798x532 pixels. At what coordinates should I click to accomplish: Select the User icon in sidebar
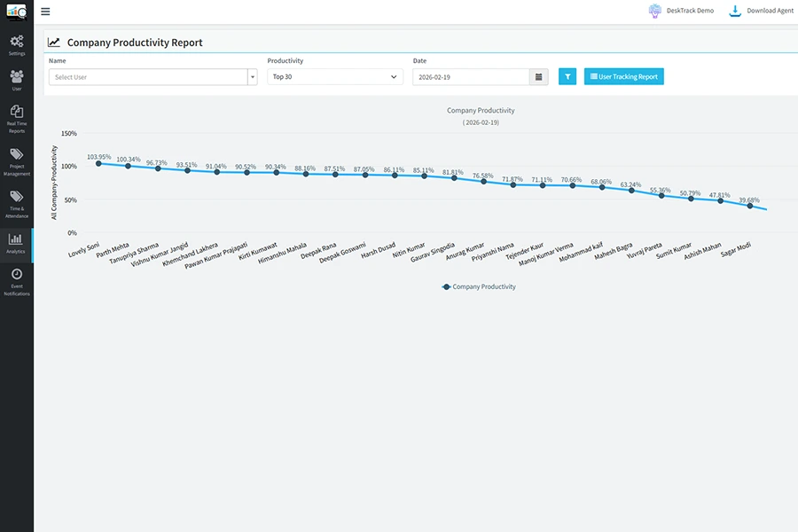16,79
